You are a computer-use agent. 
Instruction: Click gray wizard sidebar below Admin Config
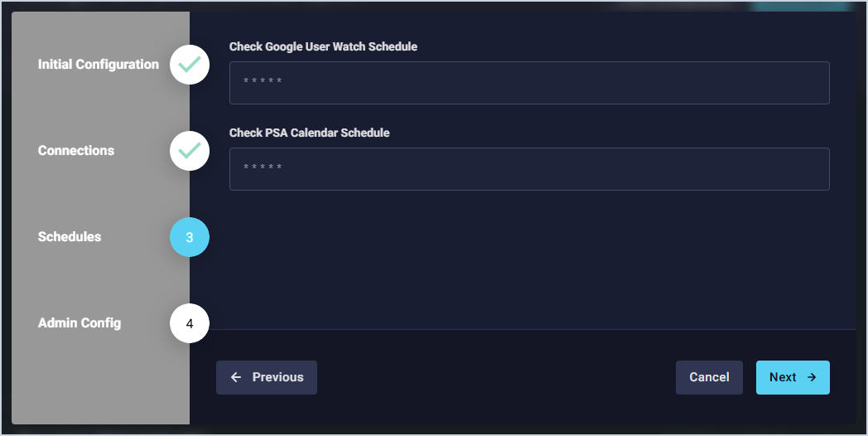(x=99, y=381)
